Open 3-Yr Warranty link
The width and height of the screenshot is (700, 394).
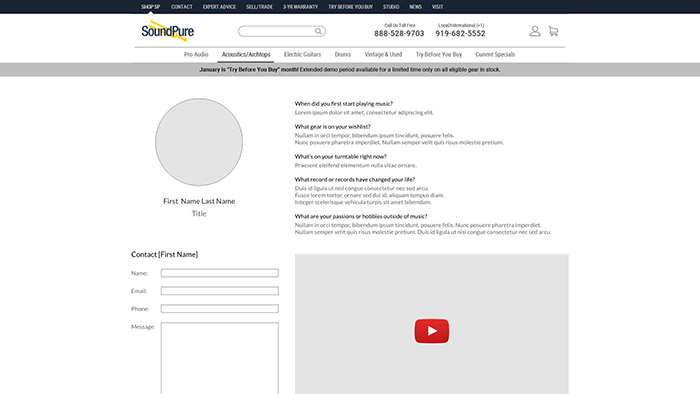point(300,7)
